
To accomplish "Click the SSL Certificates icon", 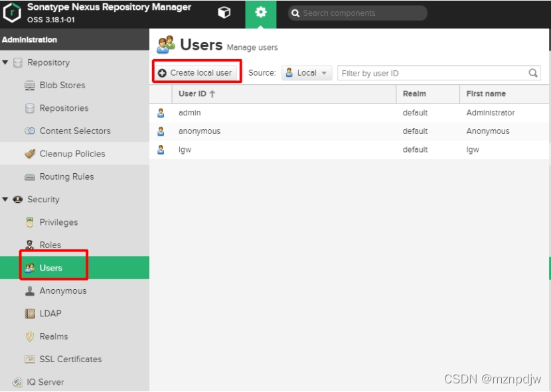I will (30, 359).
